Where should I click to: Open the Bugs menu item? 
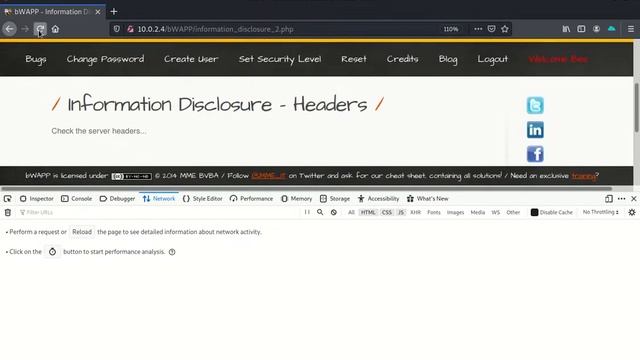36,59
